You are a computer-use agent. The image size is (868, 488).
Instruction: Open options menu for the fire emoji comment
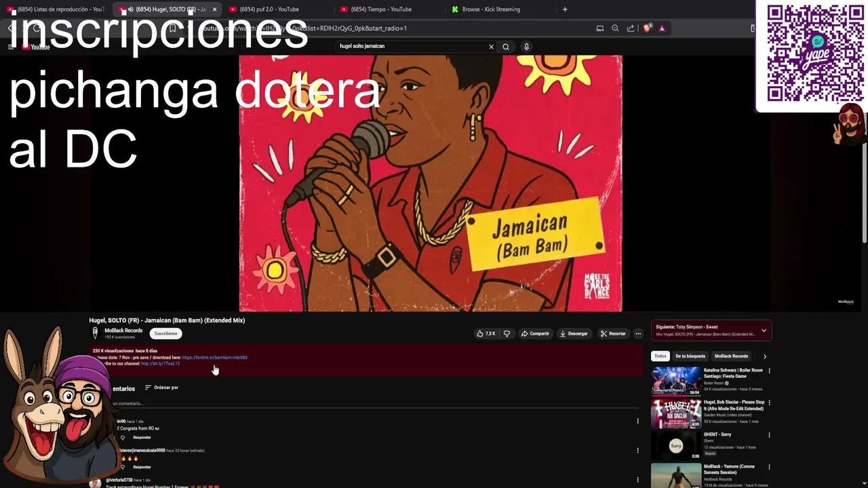[x=637, y=450]
